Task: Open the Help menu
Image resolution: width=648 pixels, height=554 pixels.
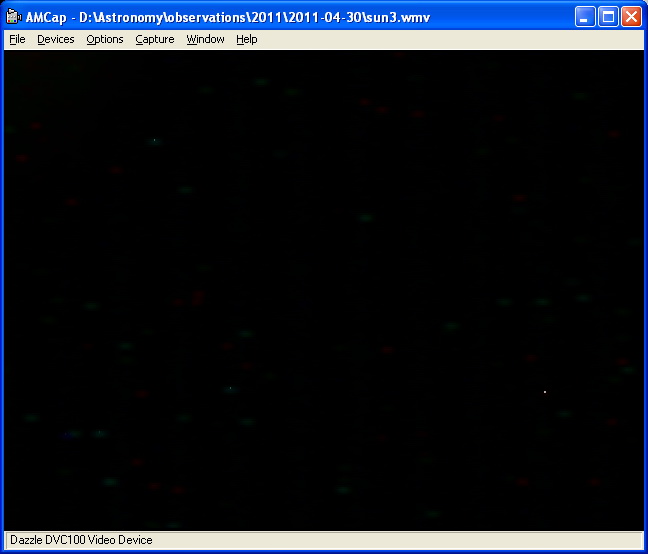Action: coord(247,39)
